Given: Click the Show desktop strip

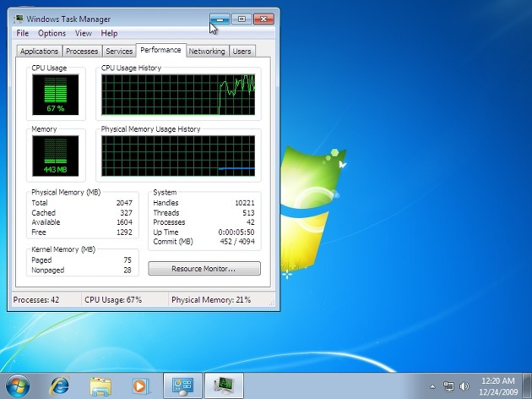Looking at the screenshot, I should [527, 386].
